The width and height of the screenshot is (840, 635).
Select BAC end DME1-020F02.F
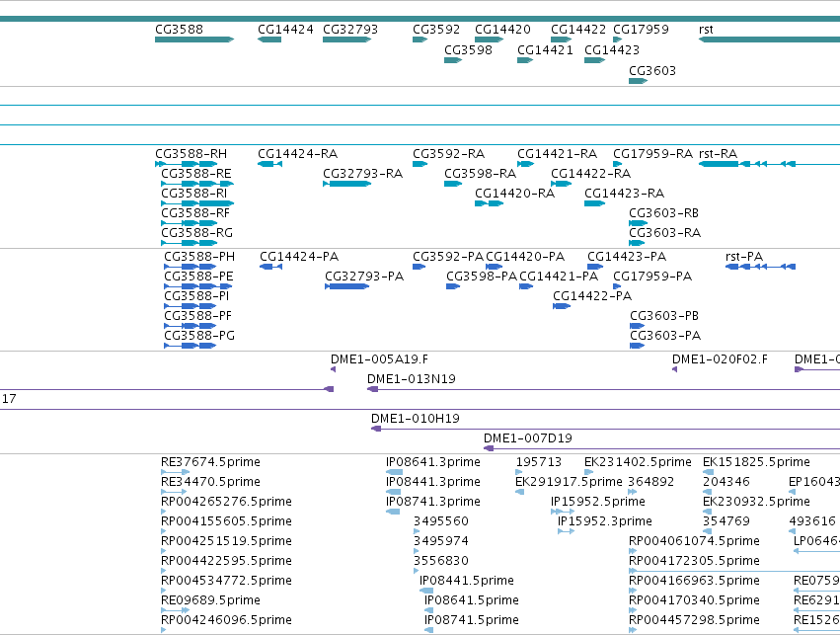click(x=674, y=369)
